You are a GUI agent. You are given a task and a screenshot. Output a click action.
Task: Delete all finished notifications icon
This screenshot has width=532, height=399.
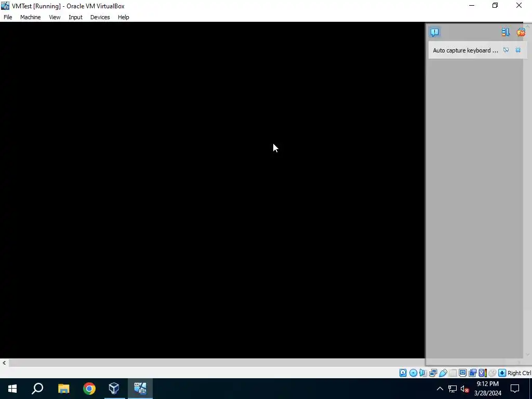521,32
